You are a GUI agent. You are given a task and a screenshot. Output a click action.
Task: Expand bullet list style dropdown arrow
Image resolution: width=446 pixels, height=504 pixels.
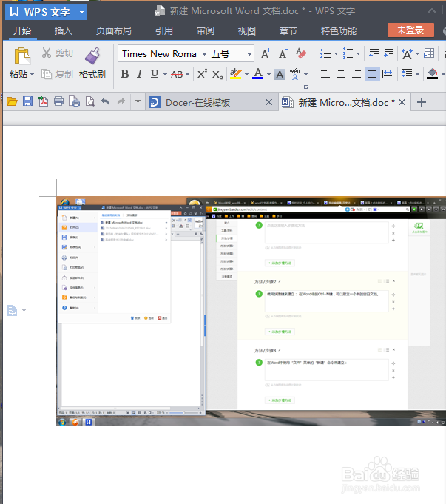[x=336, y=54]
